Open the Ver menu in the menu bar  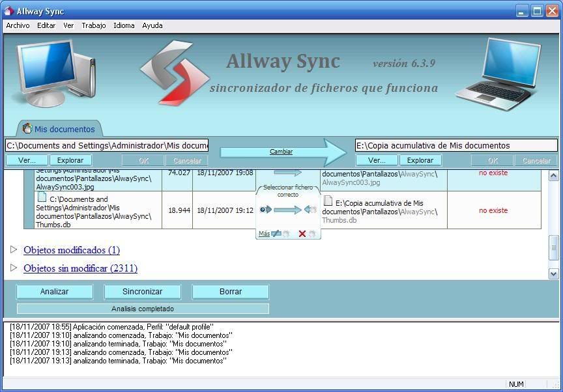click(x=68, y=25)
